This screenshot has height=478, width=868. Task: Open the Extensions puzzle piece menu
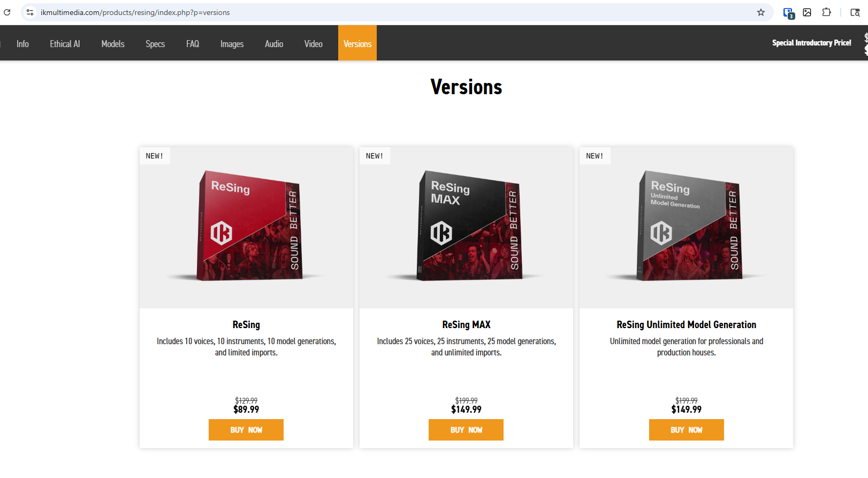826,12
